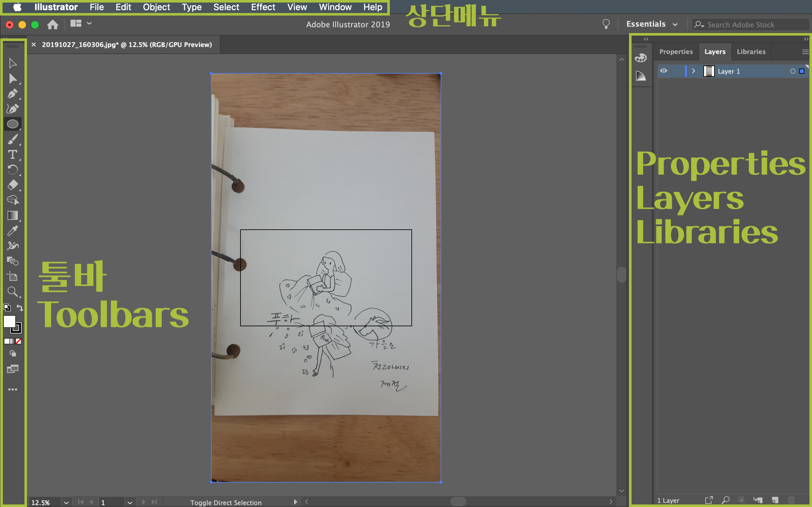Image resolution: width=812 pixels, height=507 pixels.
Task: Click Layer 1 target circle
Action: [x=793, y=71]
